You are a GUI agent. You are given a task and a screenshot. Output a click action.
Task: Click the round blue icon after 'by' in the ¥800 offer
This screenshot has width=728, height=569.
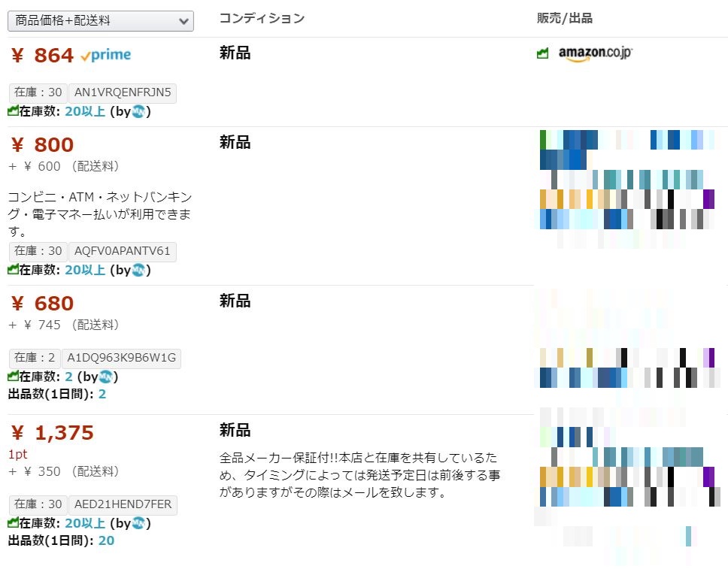pos(138,270)
